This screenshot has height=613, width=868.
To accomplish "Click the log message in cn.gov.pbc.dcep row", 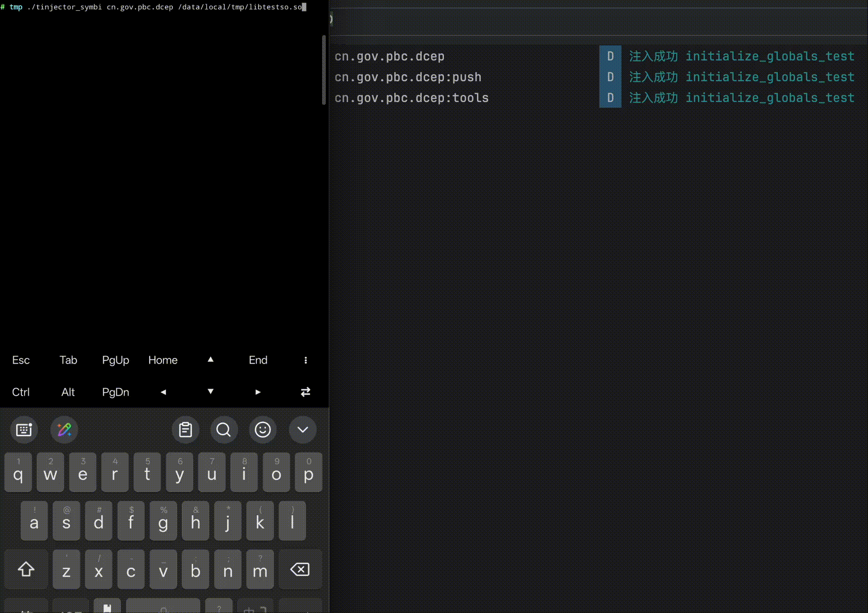I will click(x=742, y=56).
